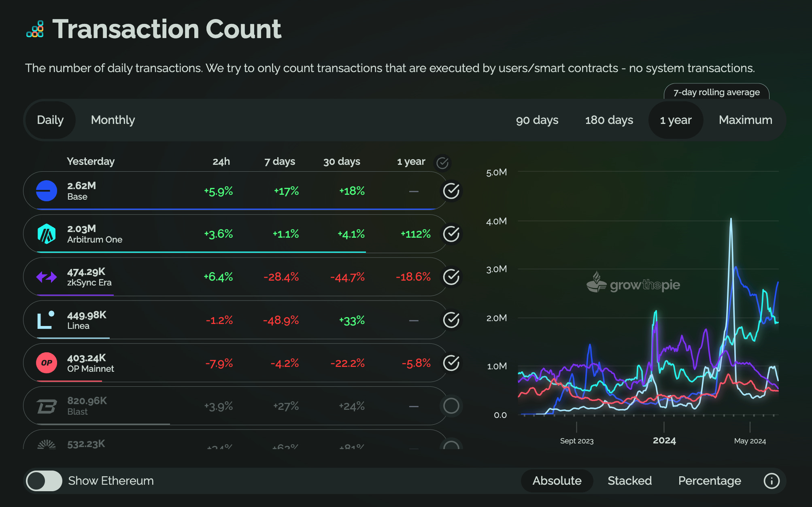Click Arbitrum One's +112% yearly change
The height and width of the screenshot is (507, 812).
tap(416, 234)
